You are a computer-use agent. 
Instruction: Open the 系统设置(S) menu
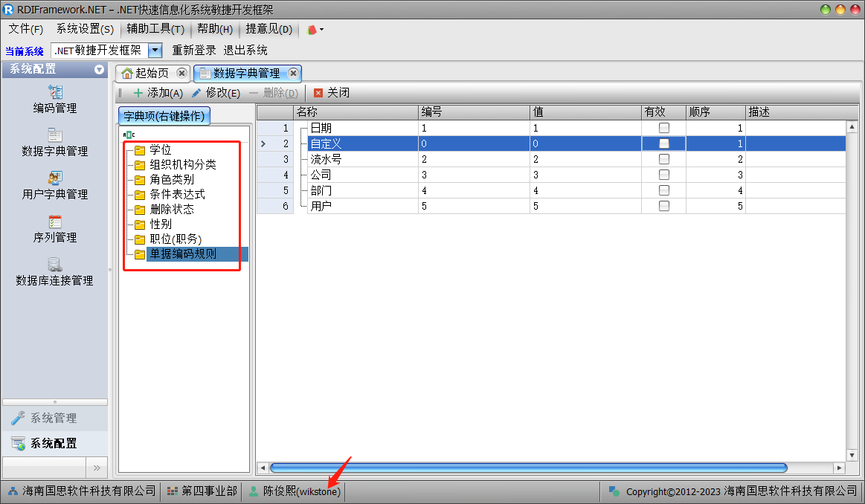85,30
